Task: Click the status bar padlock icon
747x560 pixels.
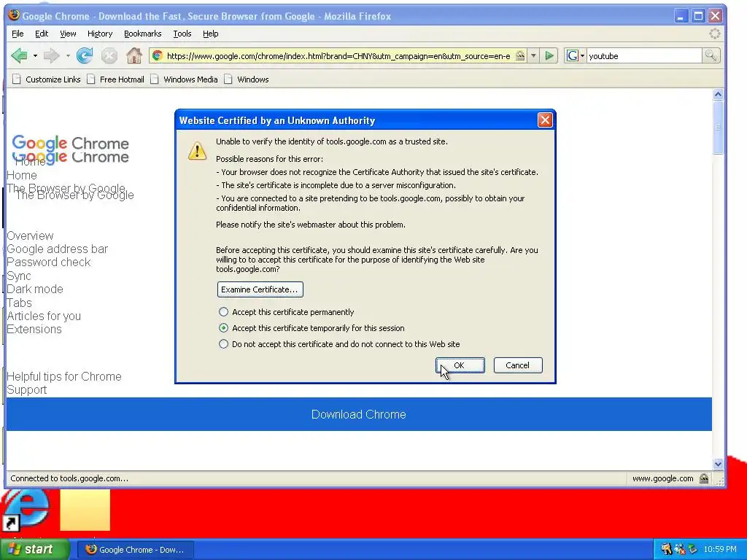Action: click(704, 478)
